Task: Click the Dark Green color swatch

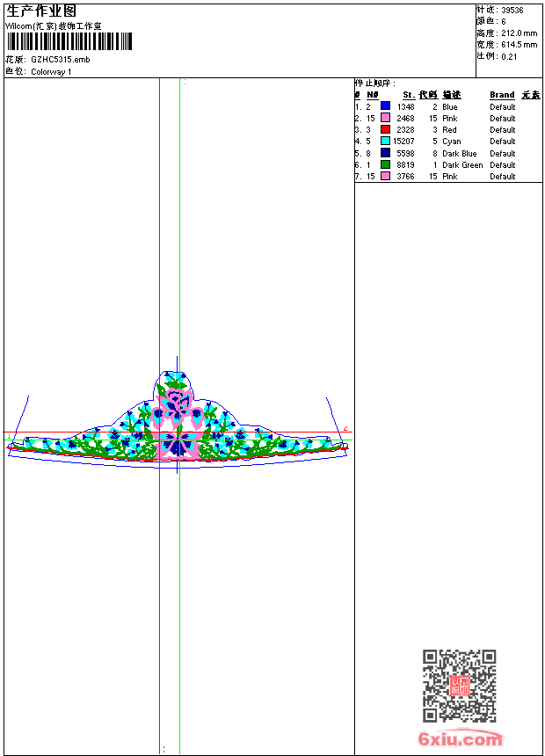Action: pos(385,164)
